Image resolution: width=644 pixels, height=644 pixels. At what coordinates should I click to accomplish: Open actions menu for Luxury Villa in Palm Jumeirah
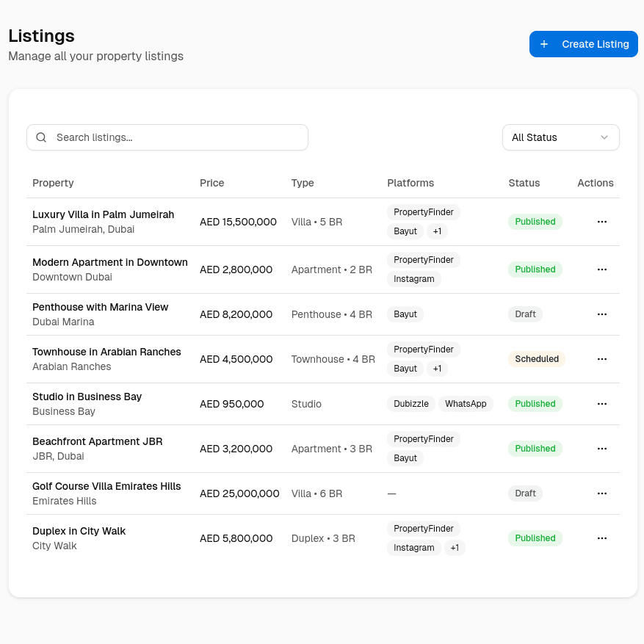[x=601, y=222]
